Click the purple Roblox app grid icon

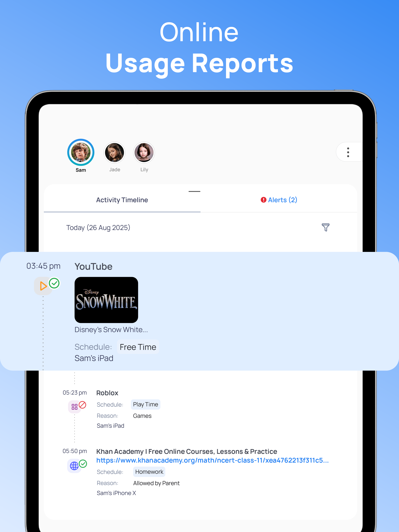pos(75,407)
